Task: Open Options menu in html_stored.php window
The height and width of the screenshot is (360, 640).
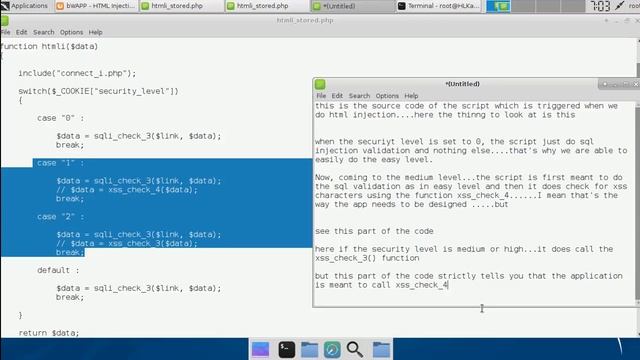Action: [71, 32]
